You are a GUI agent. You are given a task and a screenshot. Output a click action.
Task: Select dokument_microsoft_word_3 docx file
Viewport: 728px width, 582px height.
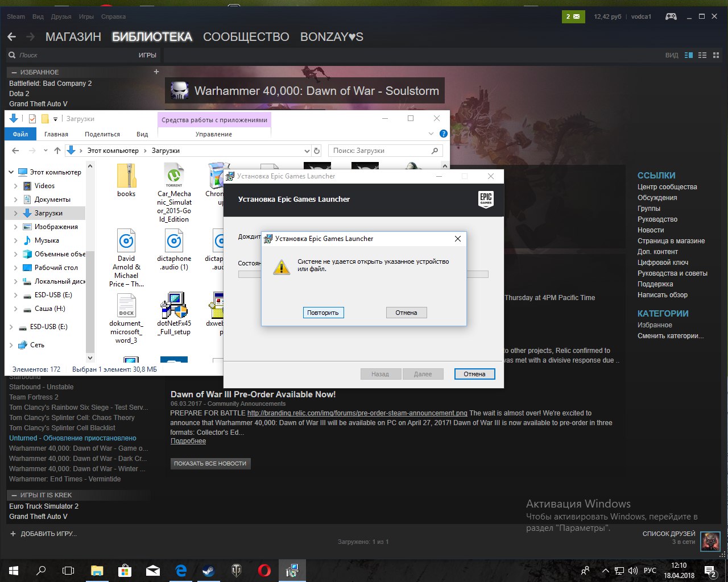coord(126,318)
